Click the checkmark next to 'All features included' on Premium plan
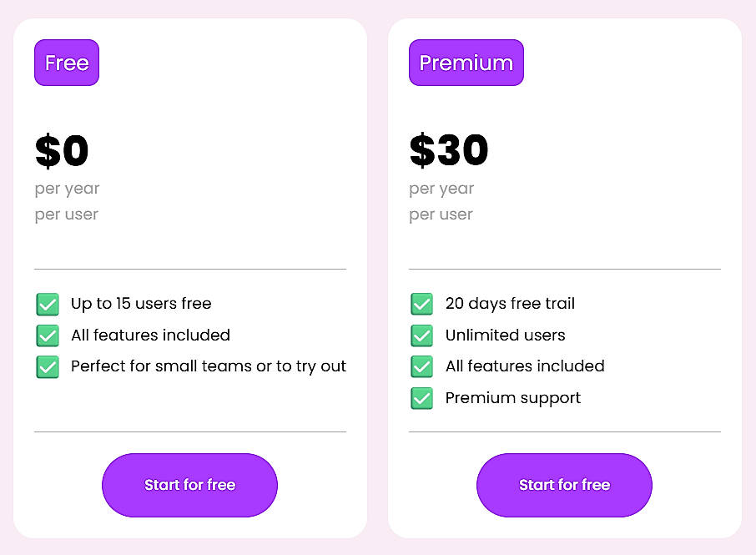This screenshot has height=555, width=756. pos(422,366)
